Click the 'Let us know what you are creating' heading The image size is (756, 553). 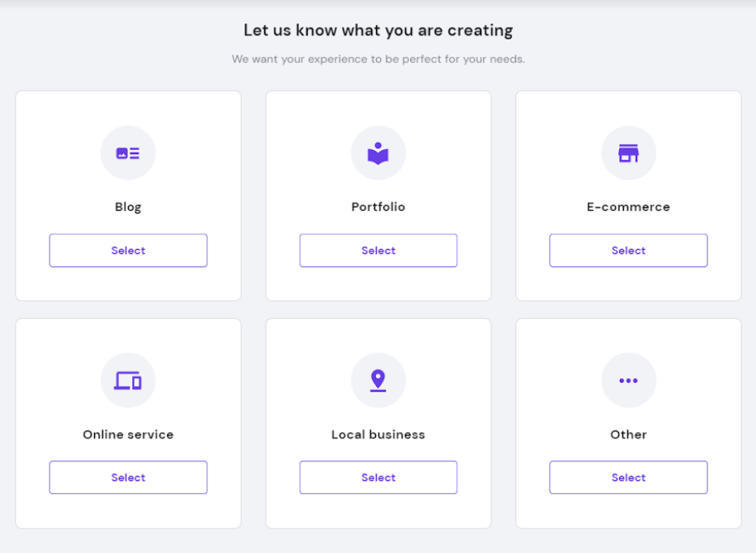click(378, 30)
